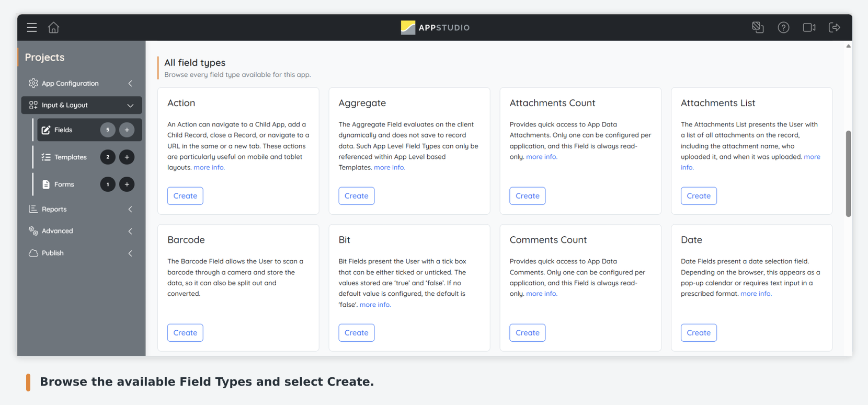Screen dimensions: 868x405
Task: Expand the App Configuration chevron
Action: pos(130,83)
